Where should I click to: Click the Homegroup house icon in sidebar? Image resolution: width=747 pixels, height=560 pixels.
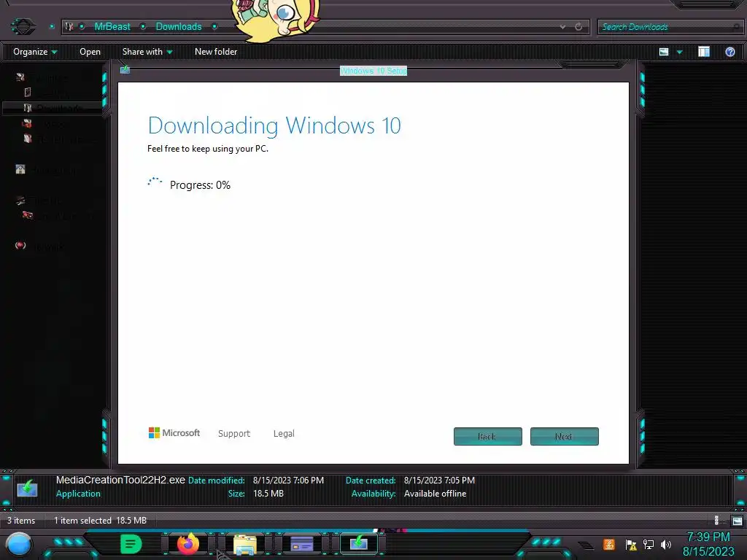(20, 169)
